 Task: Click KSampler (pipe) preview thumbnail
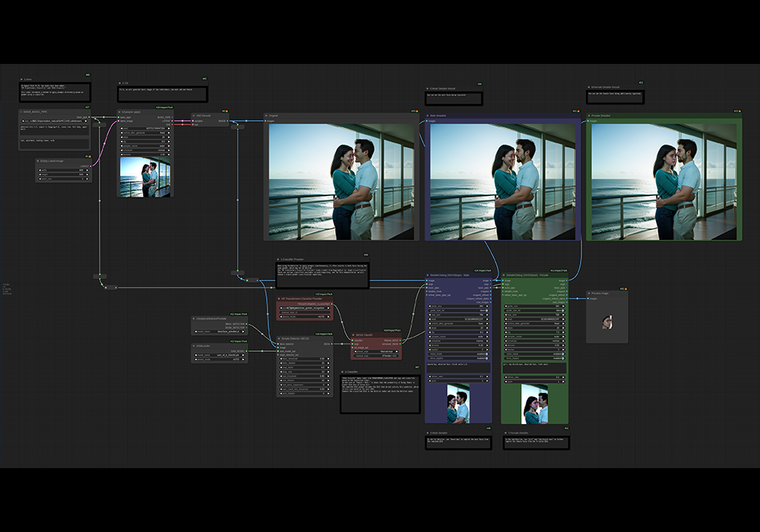coord(145,177)
